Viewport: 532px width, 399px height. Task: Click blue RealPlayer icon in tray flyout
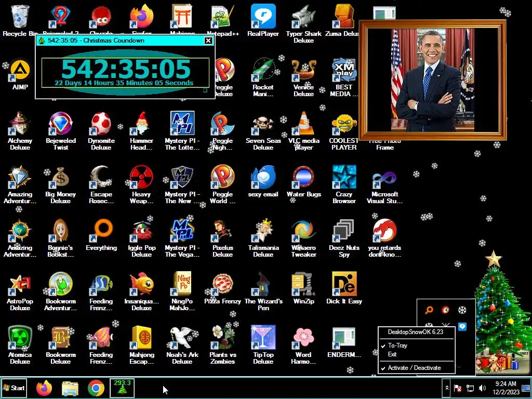pos(462,326)
